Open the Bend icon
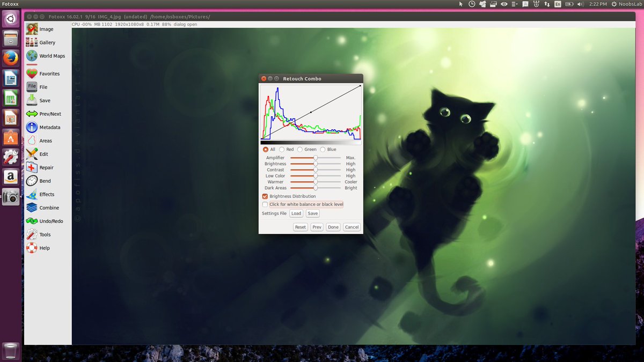 pos(32,181)
